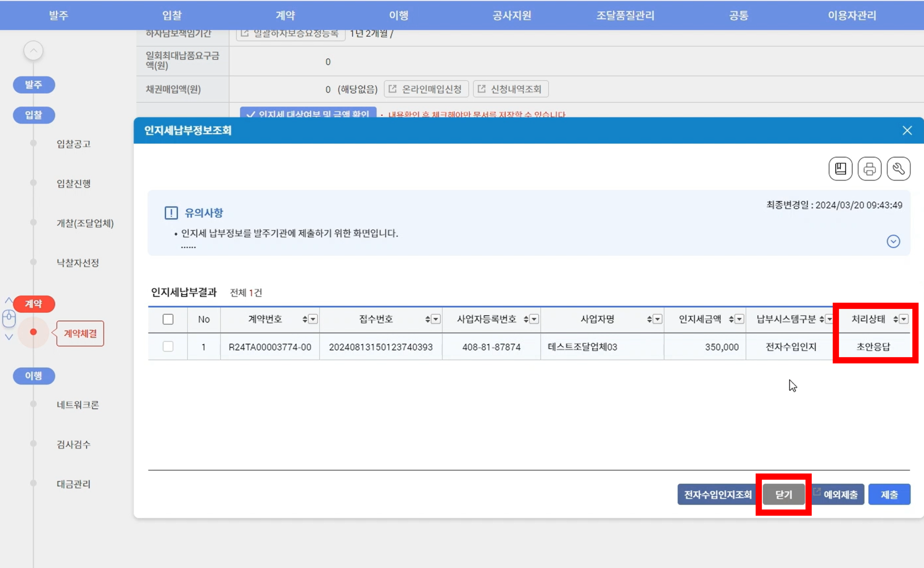The height and width of the screenshot is (568, 924).
Task: Close the 인지세납부정보조회 dialog with X
Action: 907,130
